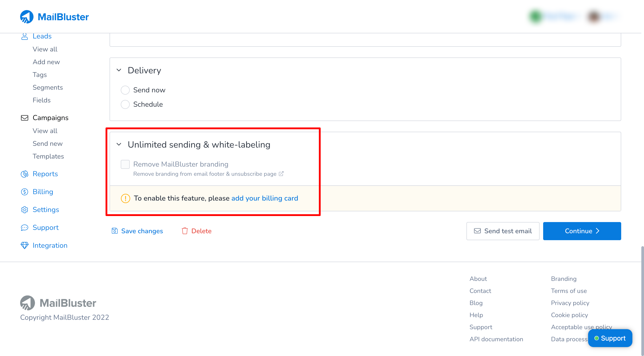
Task: Open Integration in the sidebar
Action: 50,246
